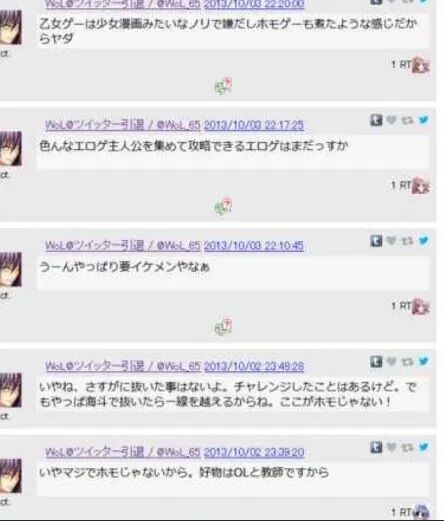Favorite the 22:17:25 tweet with heart icon
This screenshot has height=521, width=444.
pyautogui.click(x=391, y=120)
